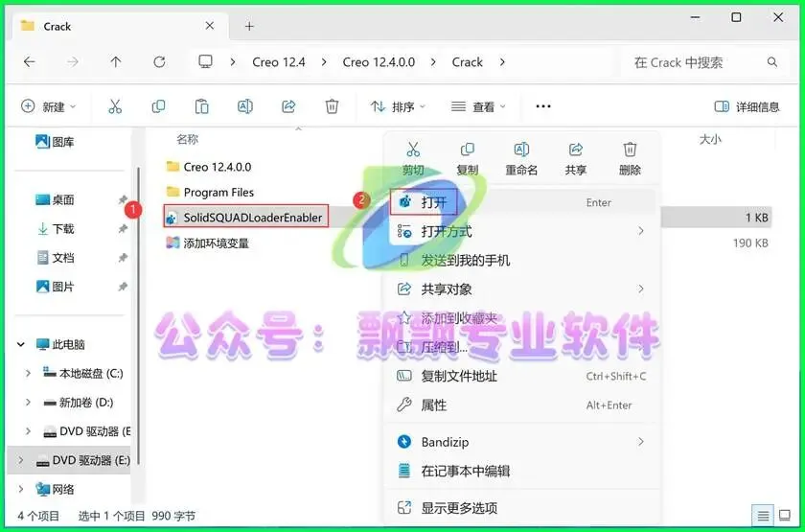Viewport: 805px width, 532px height.
Task: Expand the 新加卷 (D:) tree node
Action: pyautogui.click(x=28, y=402)
